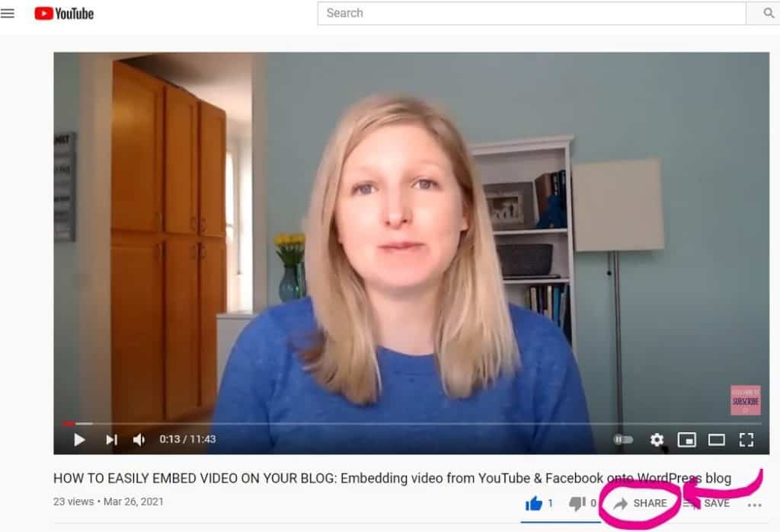780x532 pixels.
Task: Dislike the video with thumbs down
Action: [577, 503]
